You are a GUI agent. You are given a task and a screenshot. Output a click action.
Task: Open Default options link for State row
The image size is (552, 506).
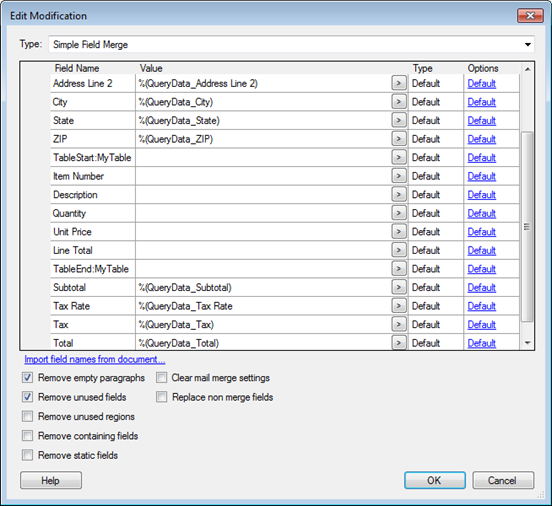click(482, 121)
